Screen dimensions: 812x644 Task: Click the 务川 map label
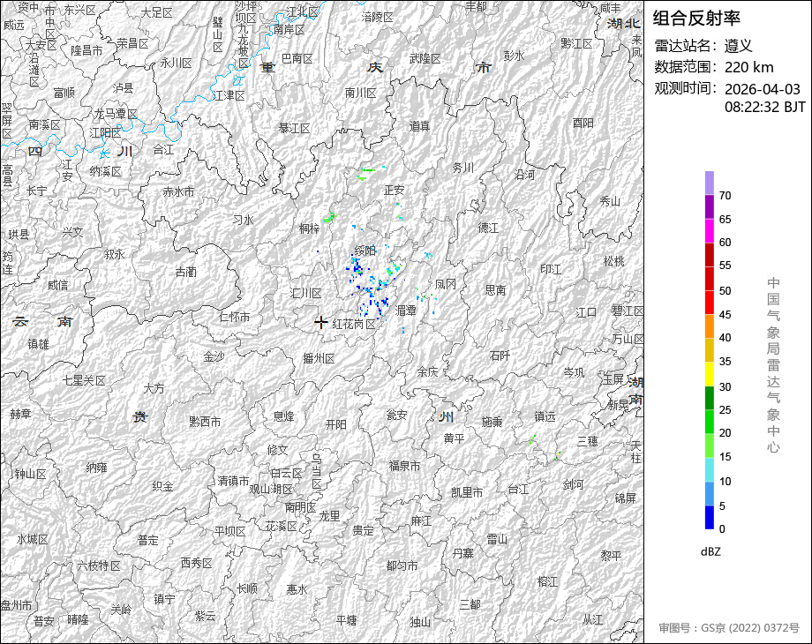tap(463, 168)
